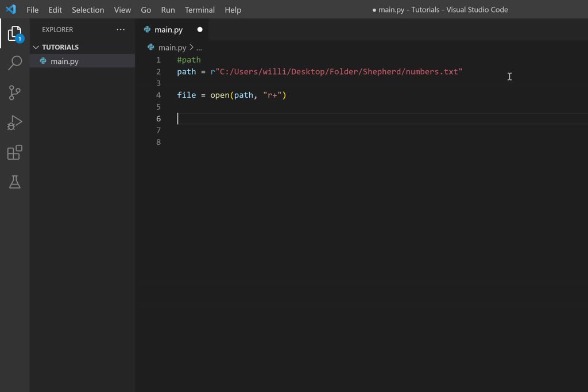This screenshot has width=588, height=392.
Task: Open Run and Debug panel
Action: point(14,122)
